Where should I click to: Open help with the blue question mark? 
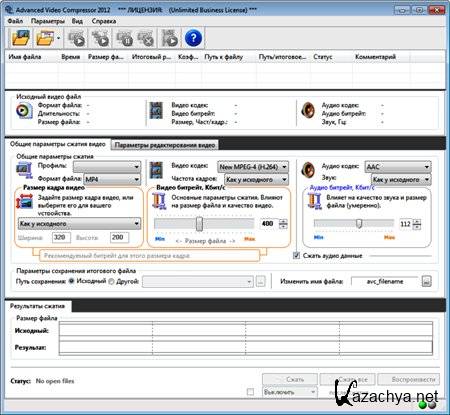[x=193, y=38]
